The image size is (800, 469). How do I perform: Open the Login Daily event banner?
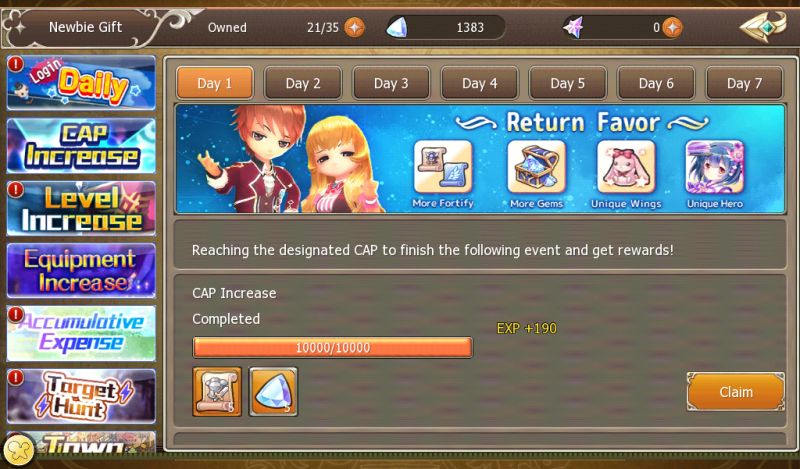coord(81,83)
